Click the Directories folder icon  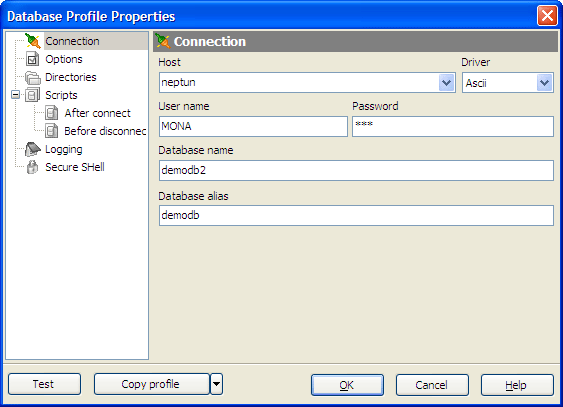click(x=33, y=78)
